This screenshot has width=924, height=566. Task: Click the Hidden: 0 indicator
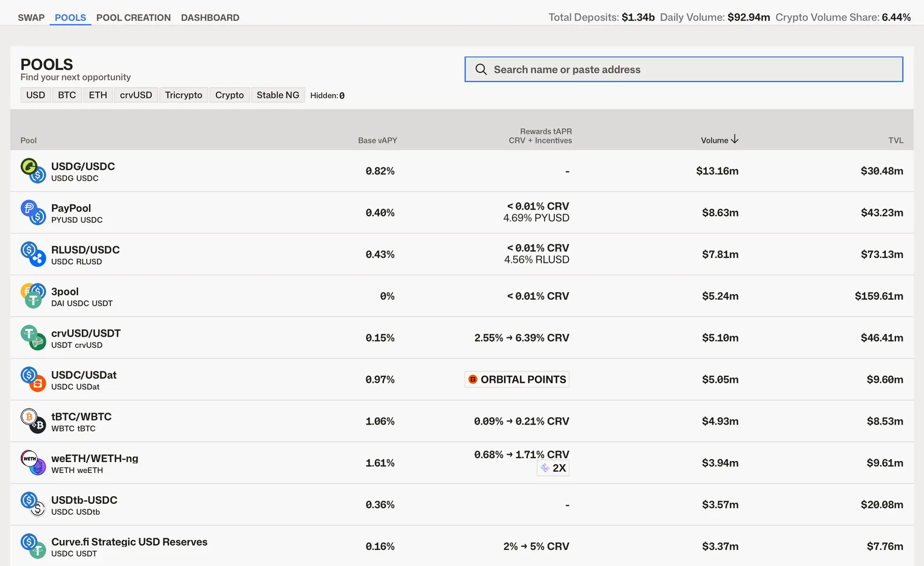pyautogui.click(x=327, y=95)
